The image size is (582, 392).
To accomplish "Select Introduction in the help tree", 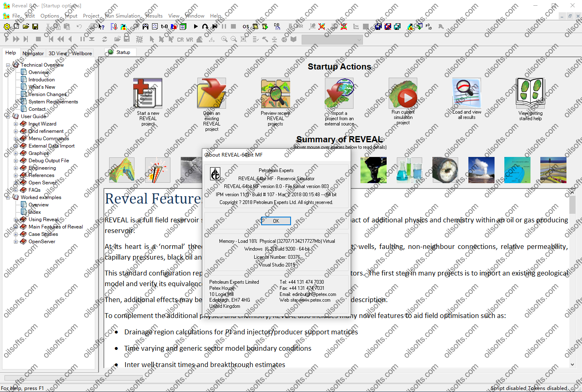I will click(41, 80).
